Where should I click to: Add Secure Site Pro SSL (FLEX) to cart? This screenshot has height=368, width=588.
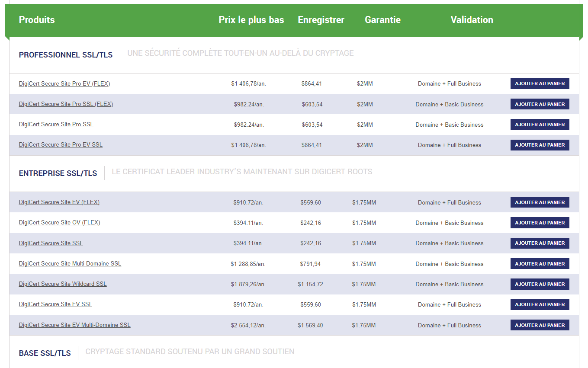coord(540,104)
